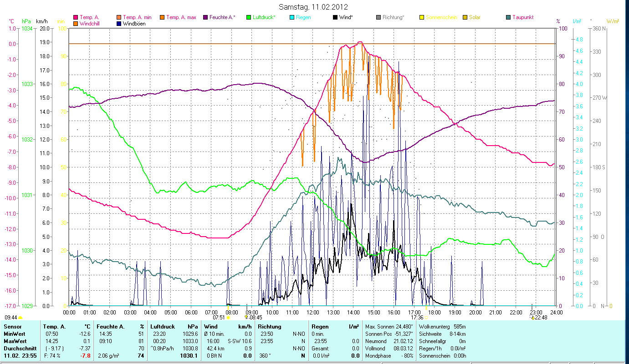This screenshot has height=364, width=629.
Task: Click the green Luftdruck legend square
Action: pyautogui.click(x=249, y=18)
